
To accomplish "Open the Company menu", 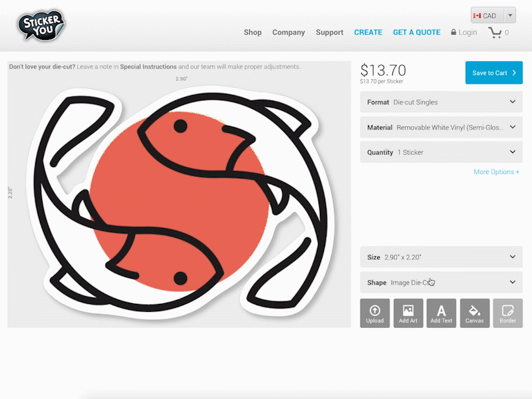I will (289, 32).
